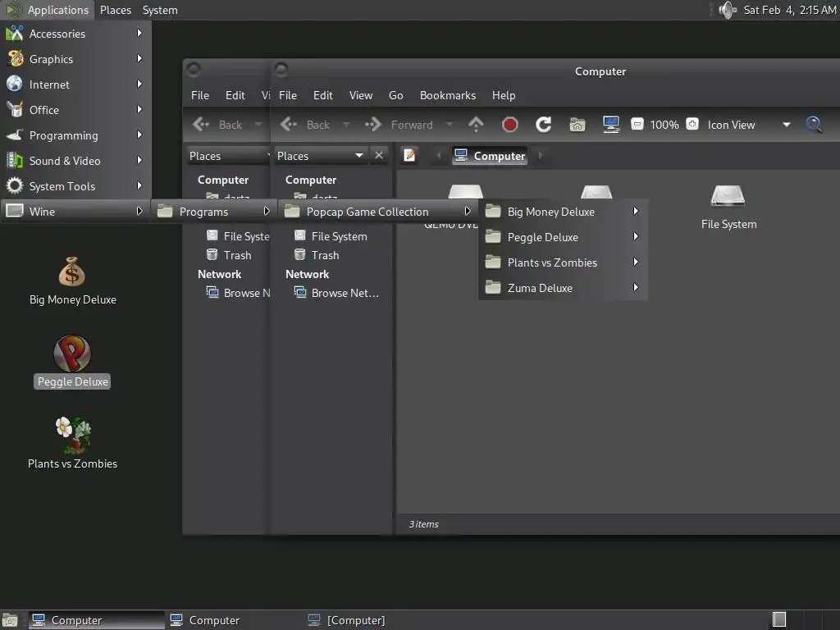Image resolution: width=840 pixels, height=630 pixels.
Task: Open File menu in back window
Action: (x=200, y=95)
